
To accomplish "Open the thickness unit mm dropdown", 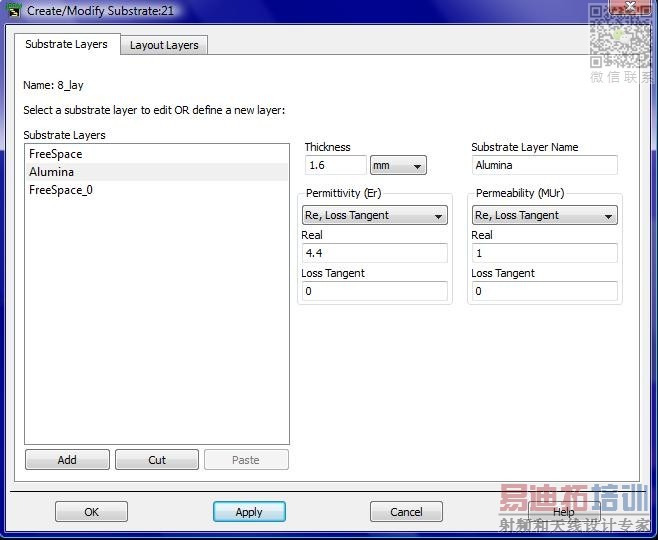I will point(398,165).
